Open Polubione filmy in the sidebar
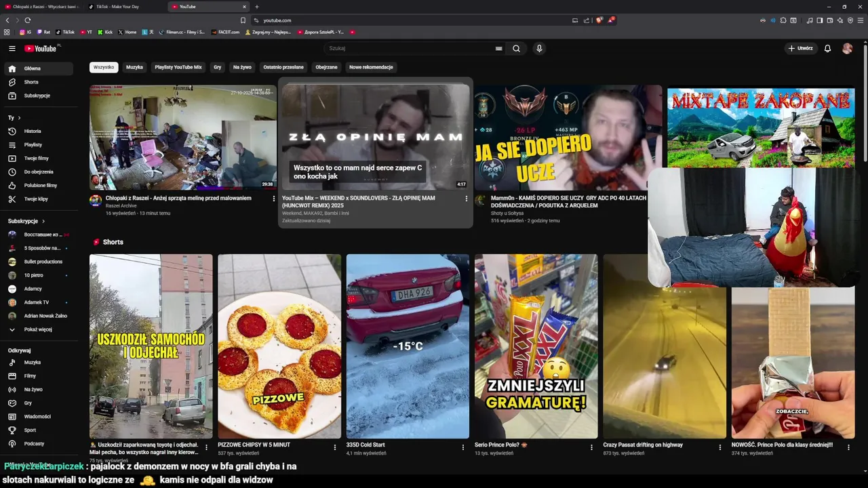This screenshot has width=868, height=488. pos(39,185)
